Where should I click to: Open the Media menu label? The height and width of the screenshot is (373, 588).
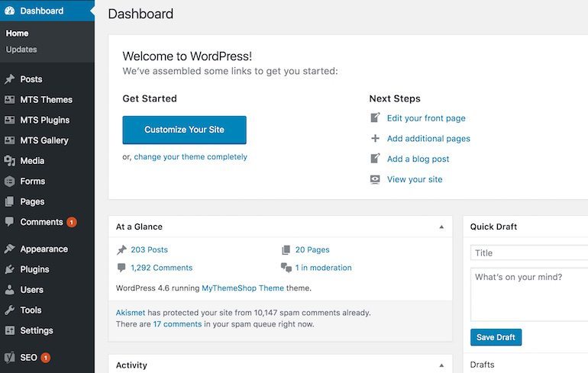tap(32, 161)
